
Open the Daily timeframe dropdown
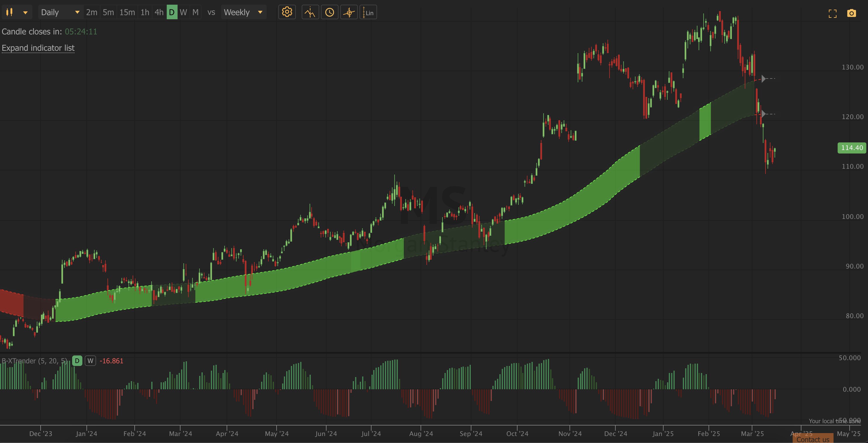(60, 13)
